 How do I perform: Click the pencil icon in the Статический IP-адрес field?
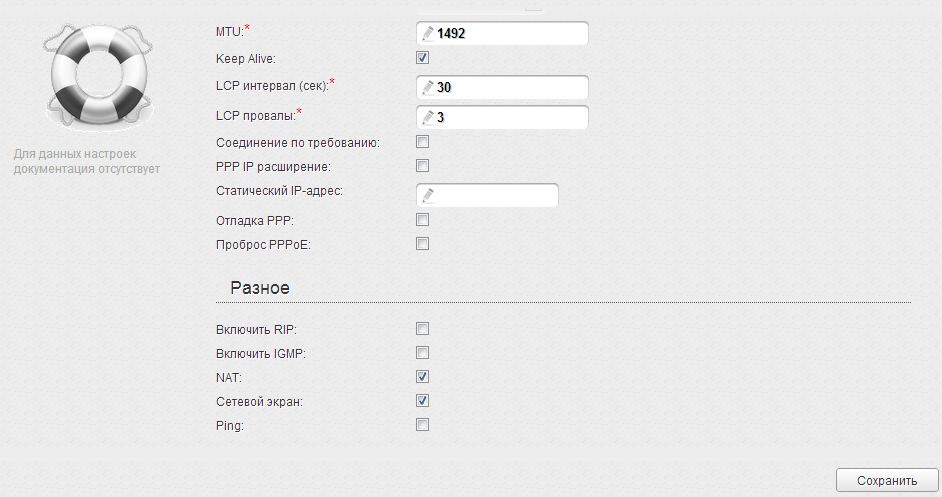[x=428, y=195]
